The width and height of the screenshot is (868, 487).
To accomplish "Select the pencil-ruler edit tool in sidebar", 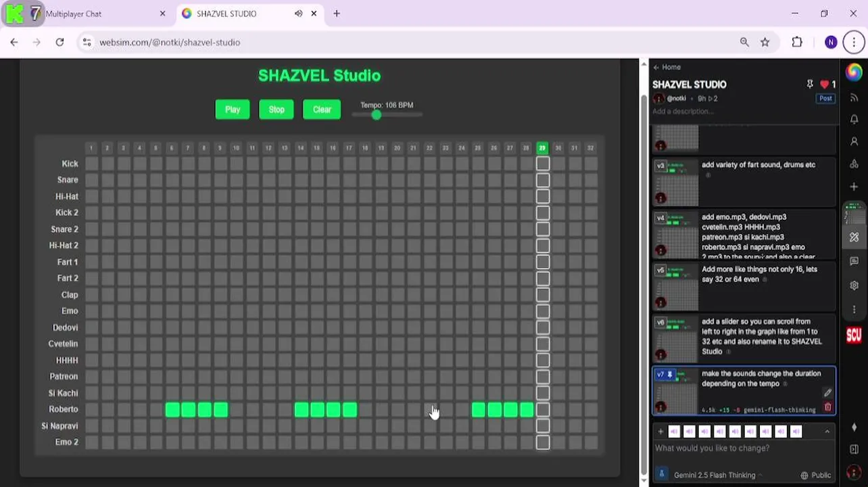I will coord(854,237).
